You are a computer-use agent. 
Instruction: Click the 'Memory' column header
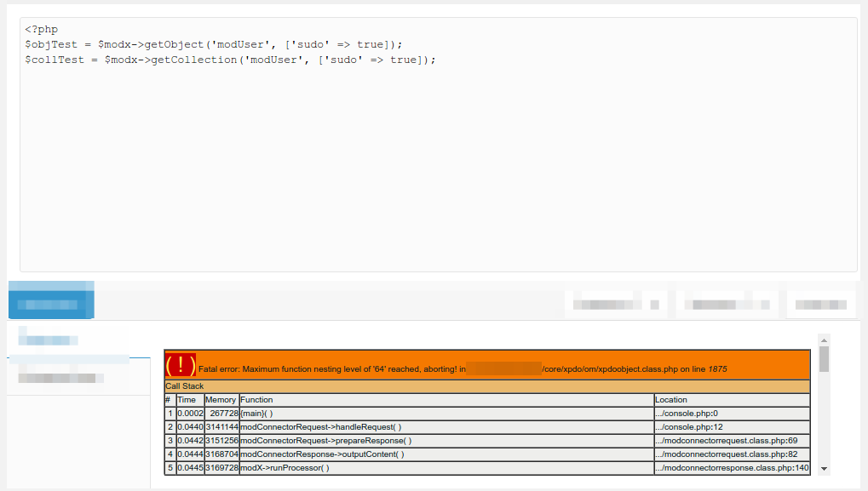click(221, 400)
